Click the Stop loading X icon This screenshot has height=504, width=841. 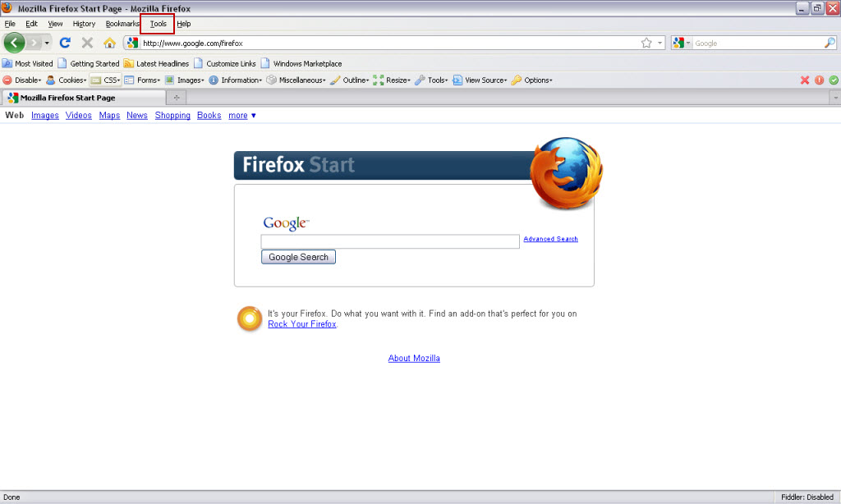87,43
